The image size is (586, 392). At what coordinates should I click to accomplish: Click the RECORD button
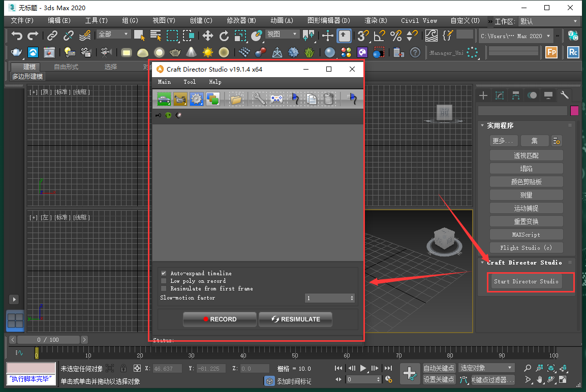(220, 319)
